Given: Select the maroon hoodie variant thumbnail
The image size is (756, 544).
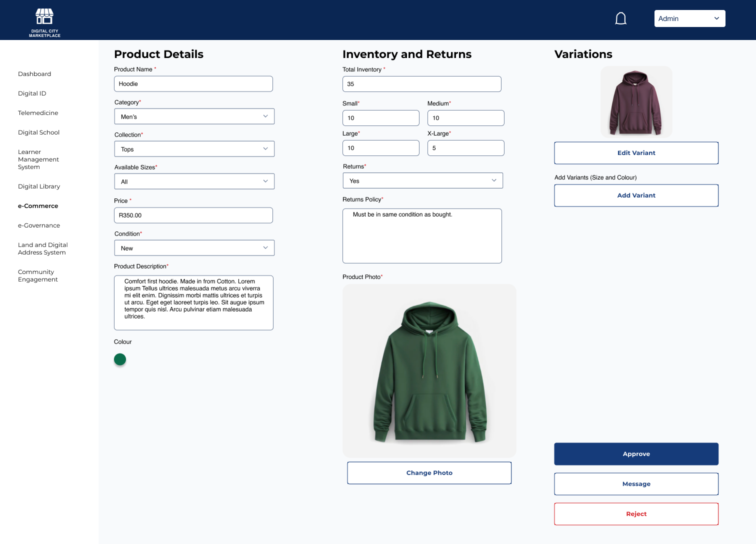Looking at the screenshot, I should 636,102.
